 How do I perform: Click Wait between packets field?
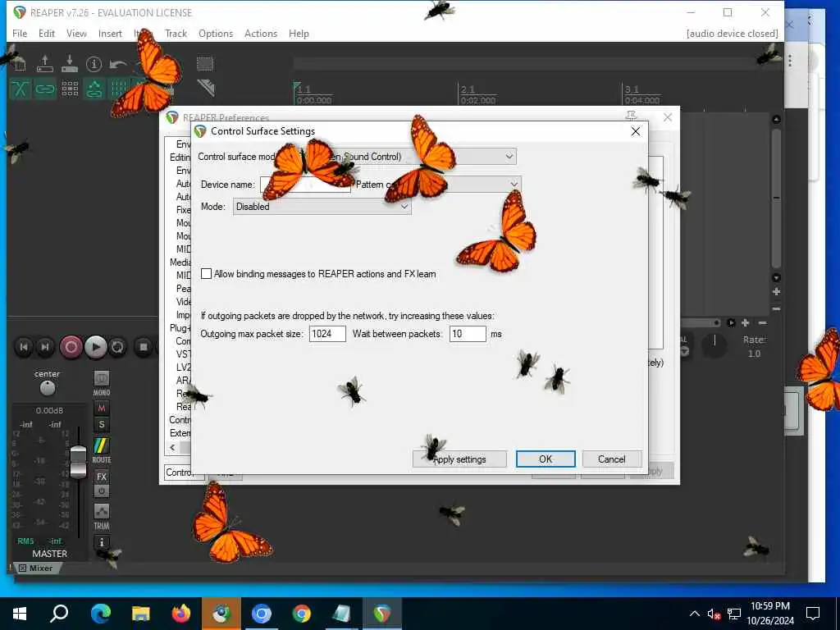pos(468,334)
